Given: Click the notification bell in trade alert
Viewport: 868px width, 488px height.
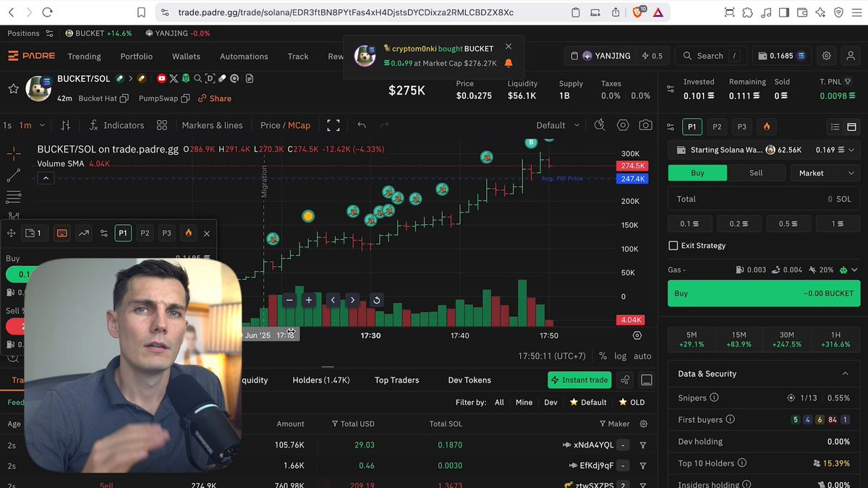Looking at the screenshot, I should tap(509, 63).
